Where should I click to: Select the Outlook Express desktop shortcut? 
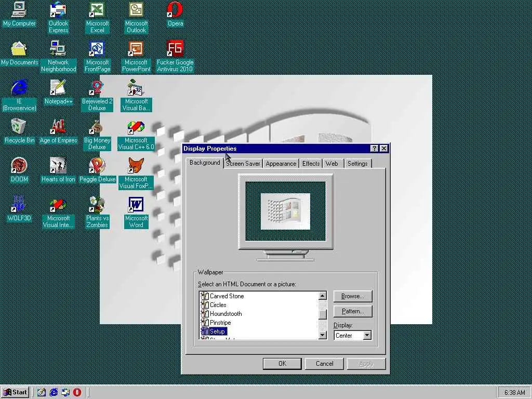[x=58, y=17]
